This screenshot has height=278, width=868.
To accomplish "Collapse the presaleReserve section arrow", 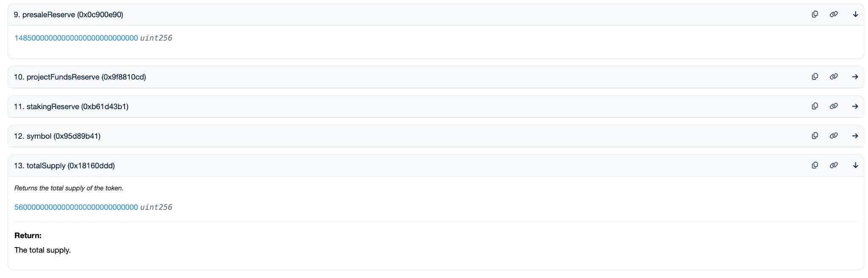I will 855,14.
